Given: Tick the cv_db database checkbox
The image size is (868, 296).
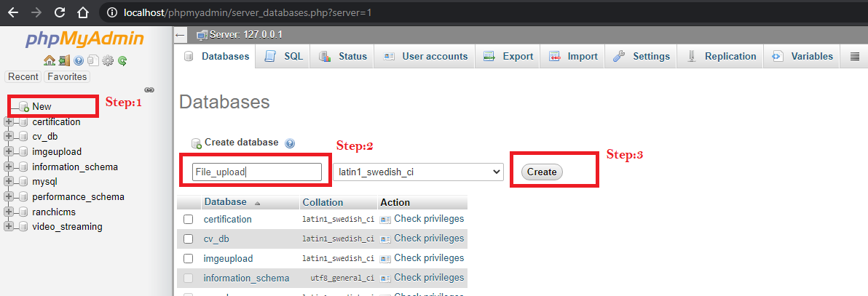Looking at the screenshot, I should [189, 239].
